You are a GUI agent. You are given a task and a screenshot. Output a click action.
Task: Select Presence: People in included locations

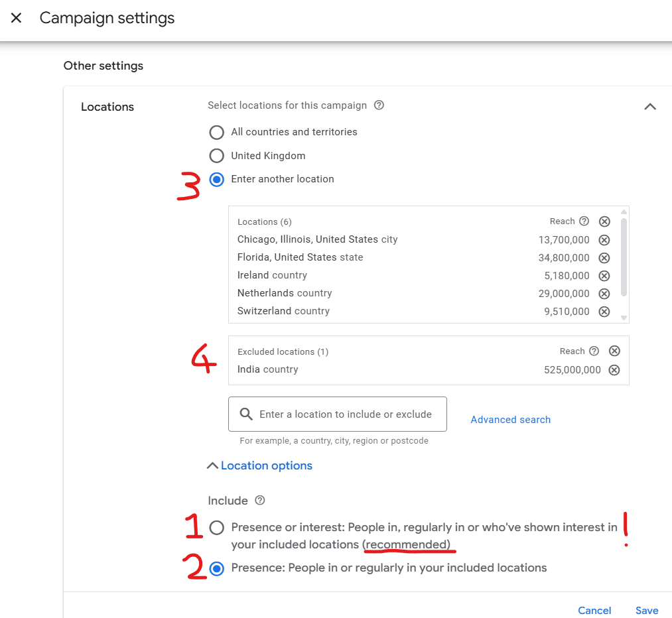tap(216, 569)
